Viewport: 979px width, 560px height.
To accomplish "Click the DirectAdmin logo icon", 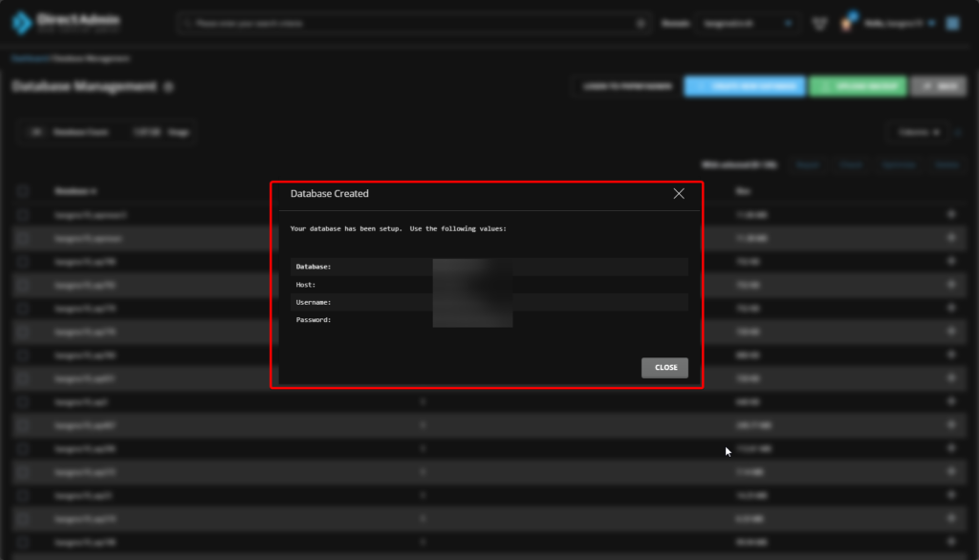I will (21, 23).
